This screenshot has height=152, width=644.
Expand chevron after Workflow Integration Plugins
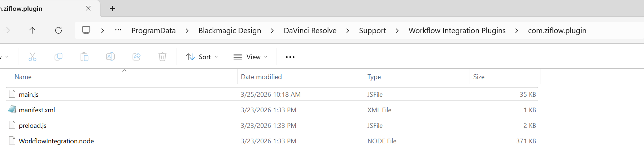click(x=517, y=31)
